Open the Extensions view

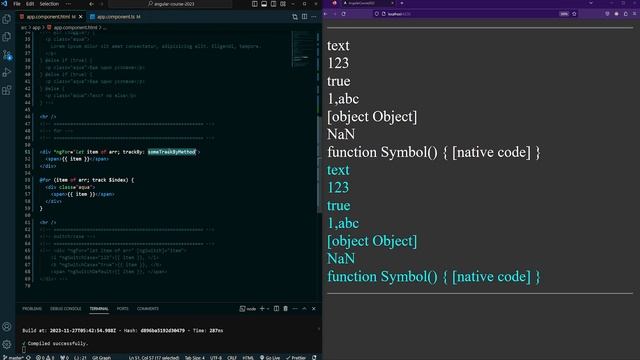point(7,90)
